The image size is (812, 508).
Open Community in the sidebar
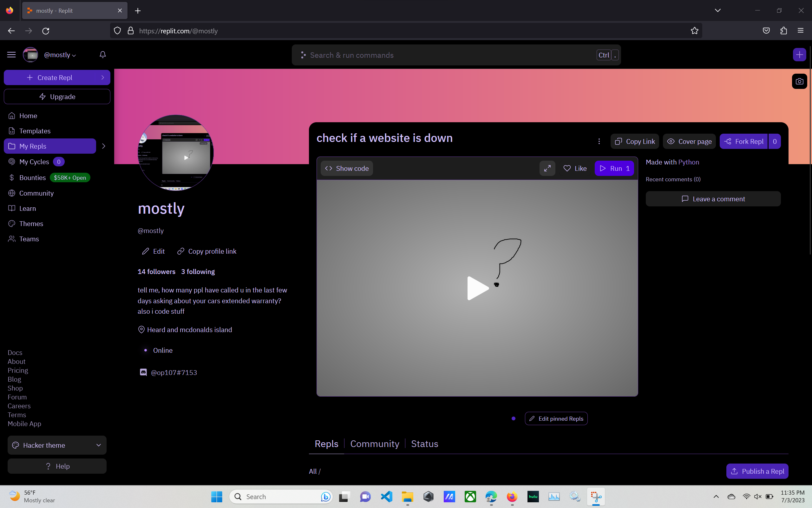tap(50, 193)
